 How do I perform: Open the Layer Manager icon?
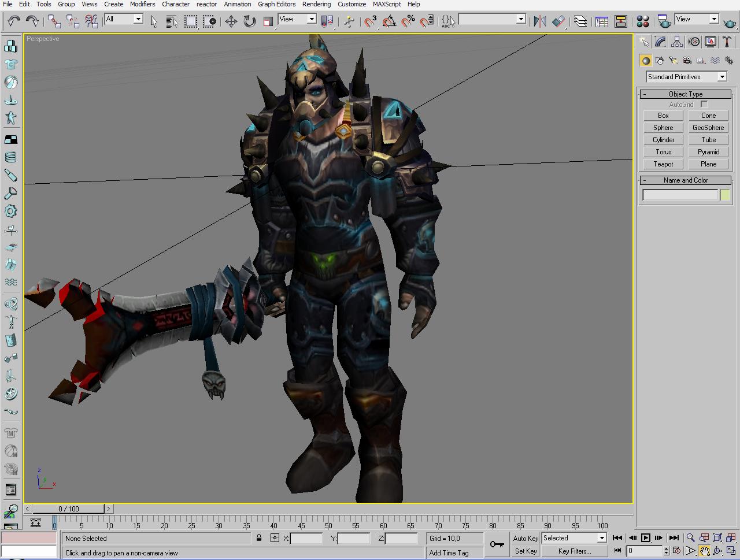[580, 21]
